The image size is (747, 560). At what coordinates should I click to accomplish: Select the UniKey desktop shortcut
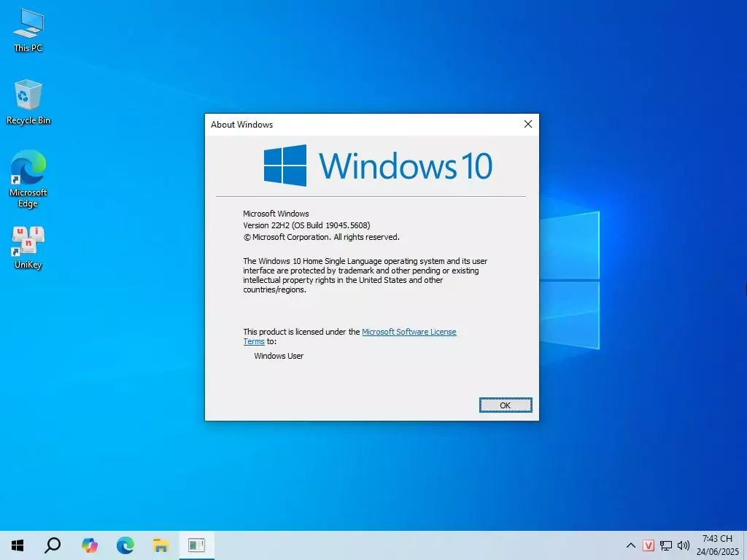pyautogui.click(x=28, y=248)
